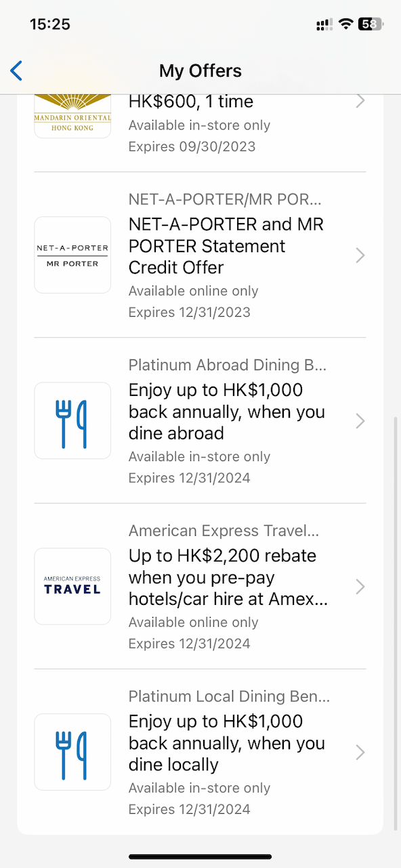Open Amex Travel rebate offer chevron

tap(360, 587)
